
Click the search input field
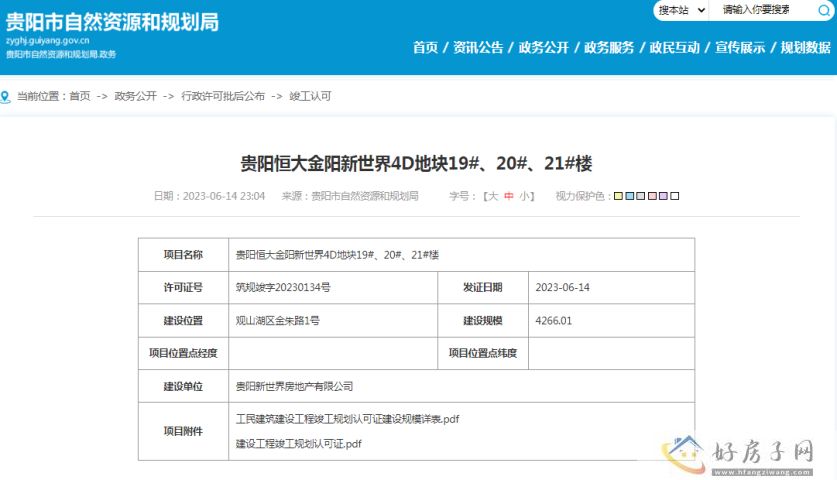coord(760,10)
